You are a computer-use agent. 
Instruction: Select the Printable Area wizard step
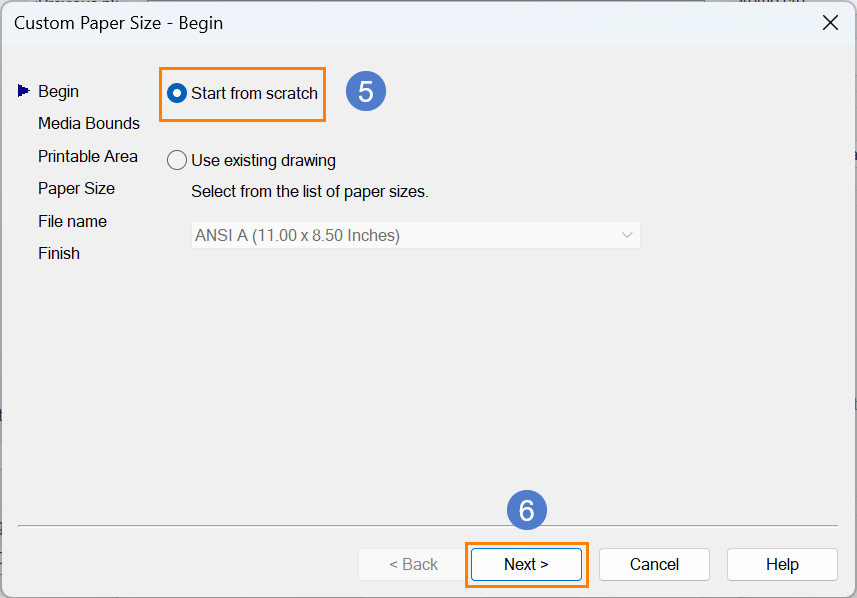coord(87,156)
